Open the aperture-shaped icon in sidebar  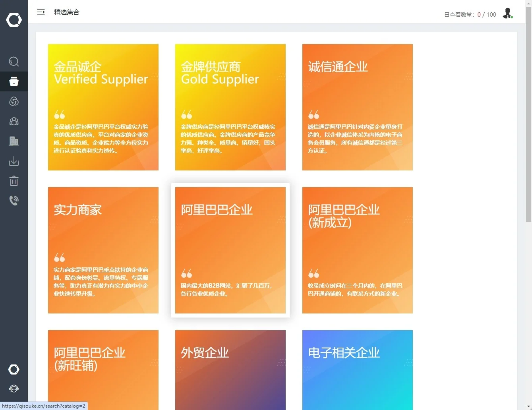(14, 101)
